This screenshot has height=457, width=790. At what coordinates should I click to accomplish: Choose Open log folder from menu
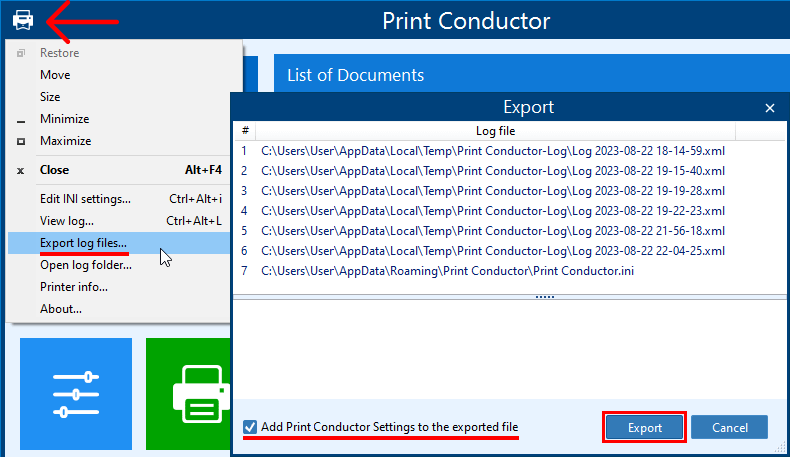tap(84, 265)
